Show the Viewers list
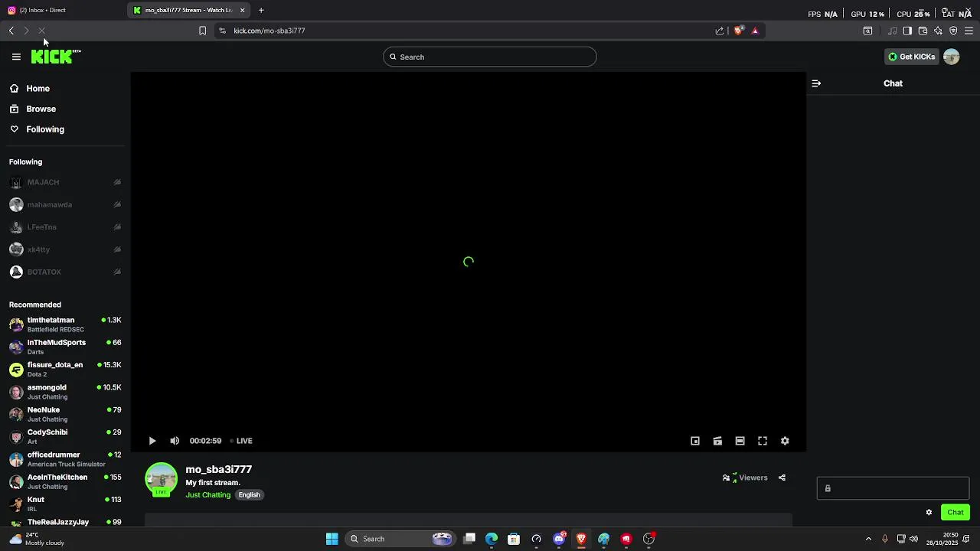The width and height of the screenshot is (980, 551). (745, 478)
